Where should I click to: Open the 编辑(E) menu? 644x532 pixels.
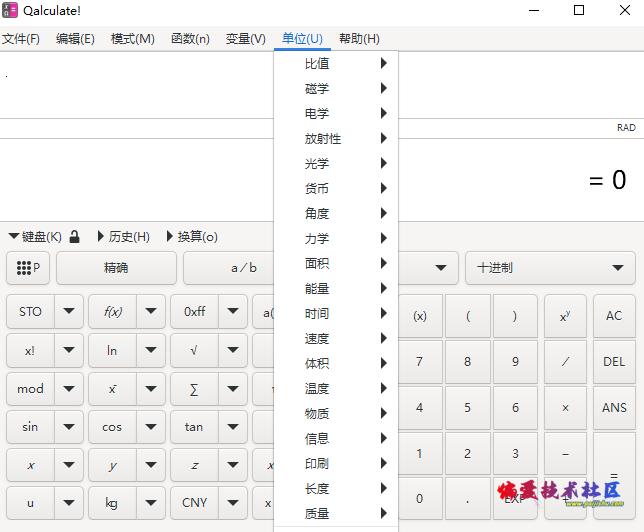click(75, 39)
